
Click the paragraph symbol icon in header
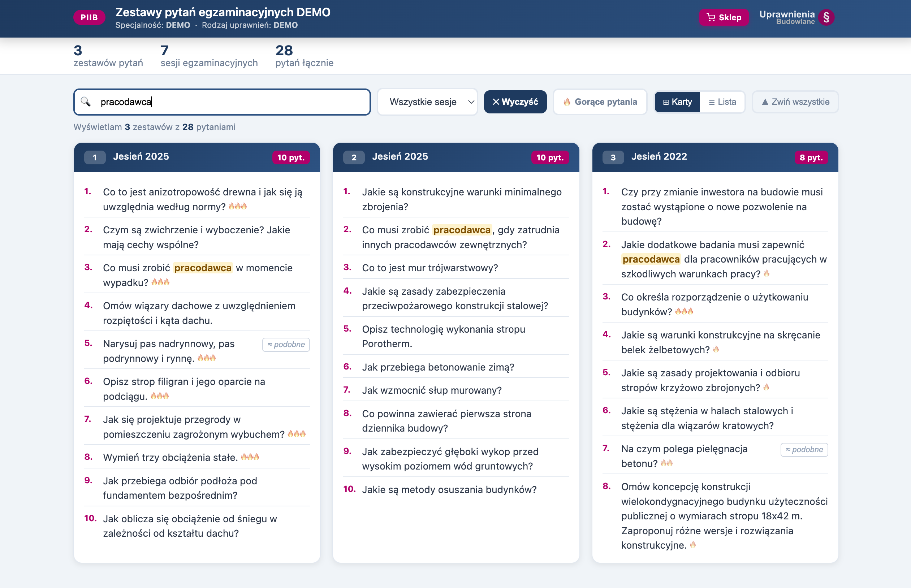pos(826,17)
